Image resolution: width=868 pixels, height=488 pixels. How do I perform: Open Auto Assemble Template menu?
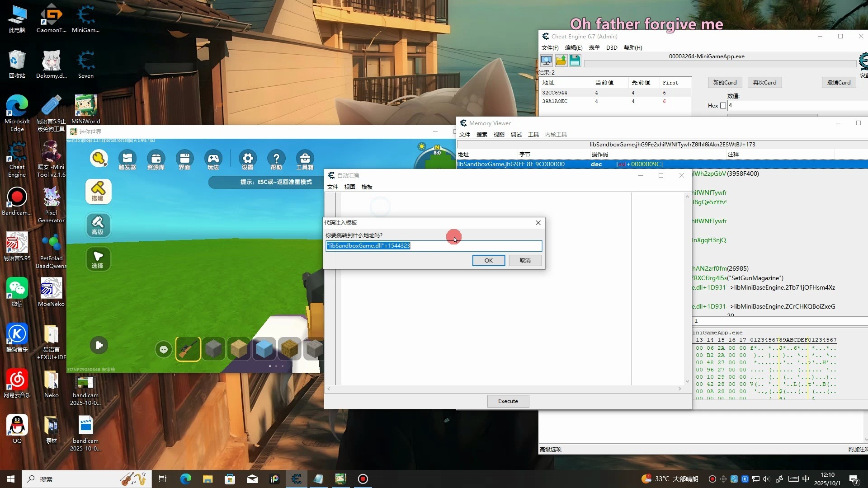[367, 187]
